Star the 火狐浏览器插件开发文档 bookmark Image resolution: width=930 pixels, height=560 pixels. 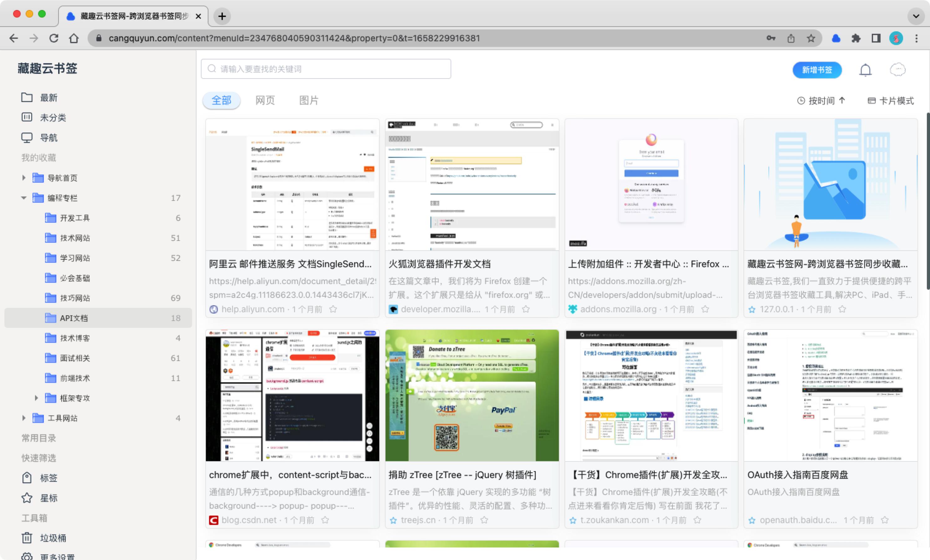tap(526, 309)
